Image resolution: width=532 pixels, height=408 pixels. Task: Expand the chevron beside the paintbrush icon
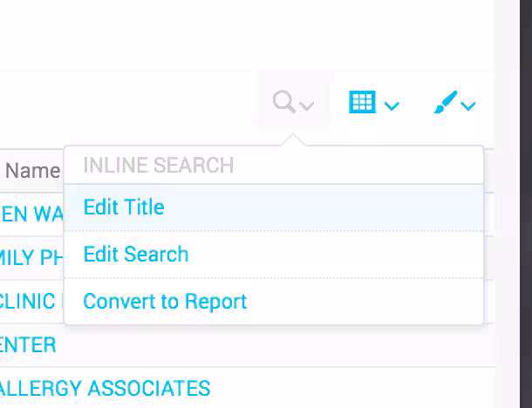click(468, 106)
